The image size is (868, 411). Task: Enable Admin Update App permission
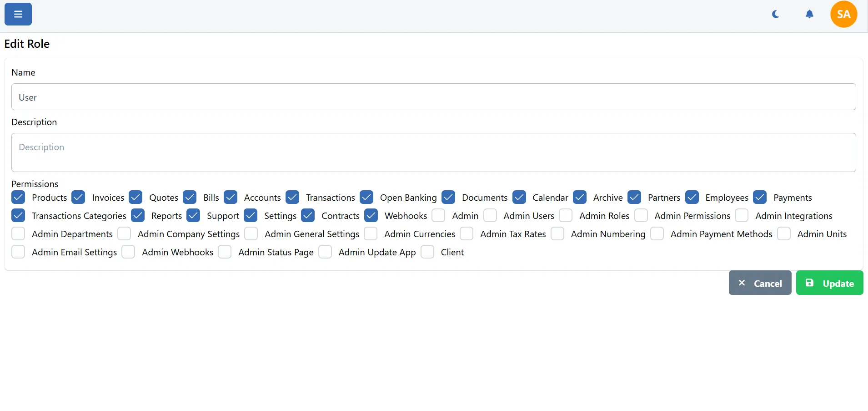pyautogui.click(x=325, y=252)
